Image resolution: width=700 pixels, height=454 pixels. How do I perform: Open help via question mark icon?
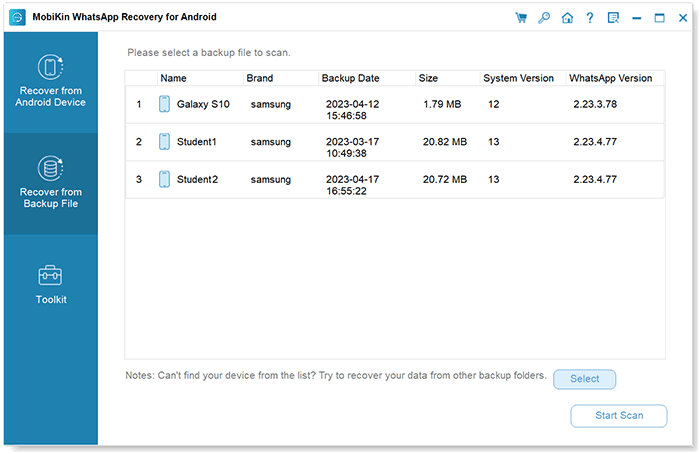(x=590, y=18)
